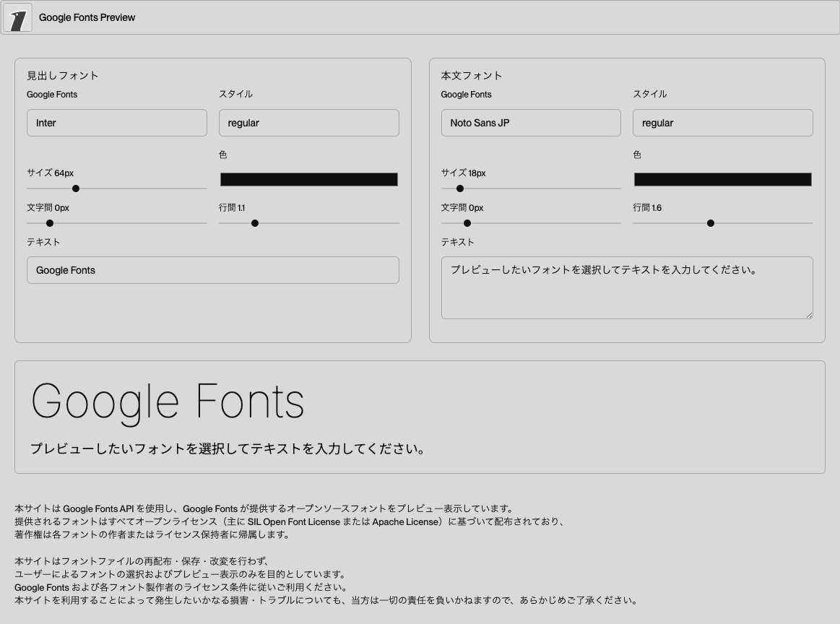This screenshot has width=840, height=624.
Task: Click the body line height slider at 1.6
Action: click(723, 223)
